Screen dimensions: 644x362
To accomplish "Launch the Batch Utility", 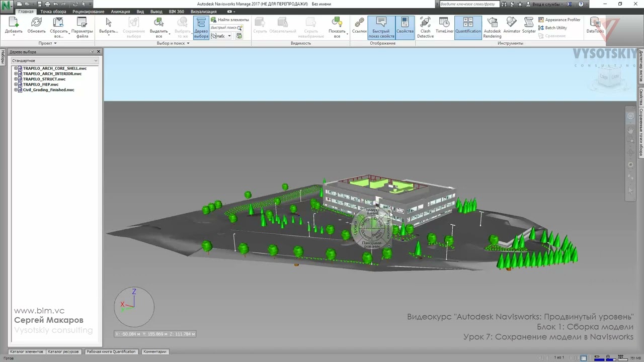I will point(552,28).
